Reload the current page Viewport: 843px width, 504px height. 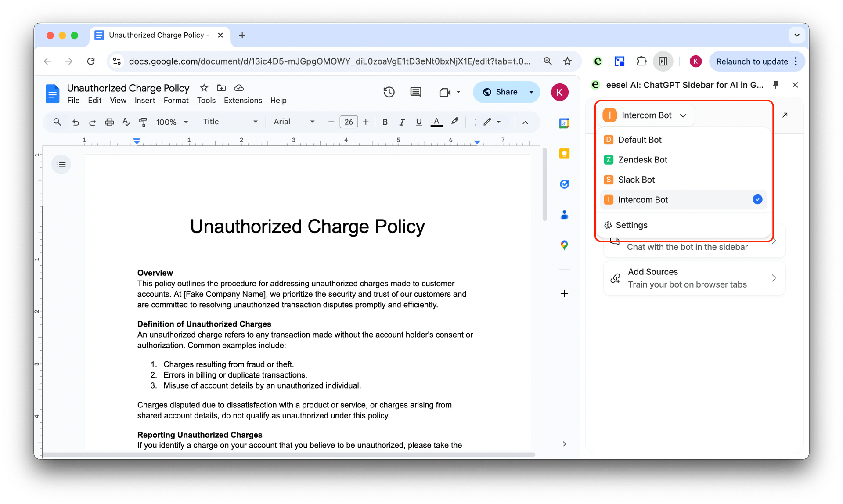[91, 61]
